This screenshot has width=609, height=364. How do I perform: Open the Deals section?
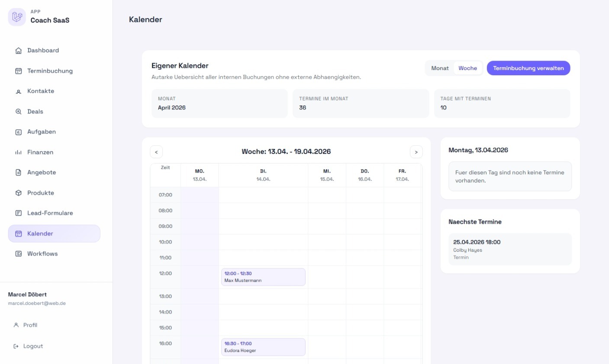tap(54, 112)
